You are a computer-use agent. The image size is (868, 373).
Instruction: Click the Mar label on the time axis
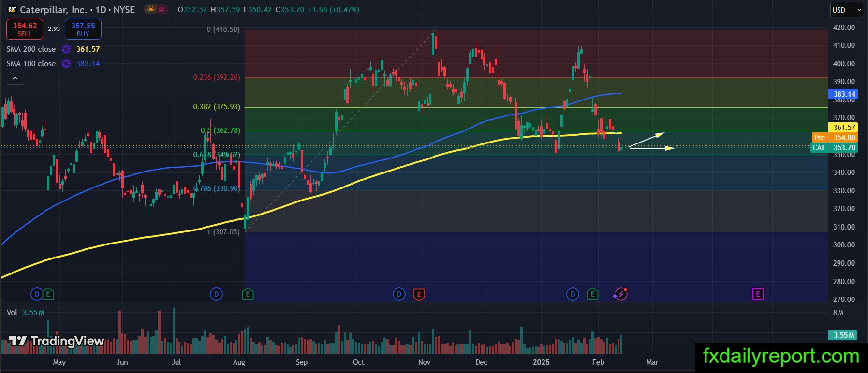(x=652, y=362)
